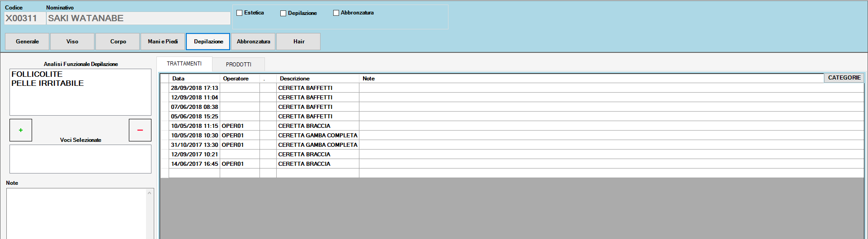Open the Generale section
This screenshot has height=239, width=868.
click(x=27, y=42)
